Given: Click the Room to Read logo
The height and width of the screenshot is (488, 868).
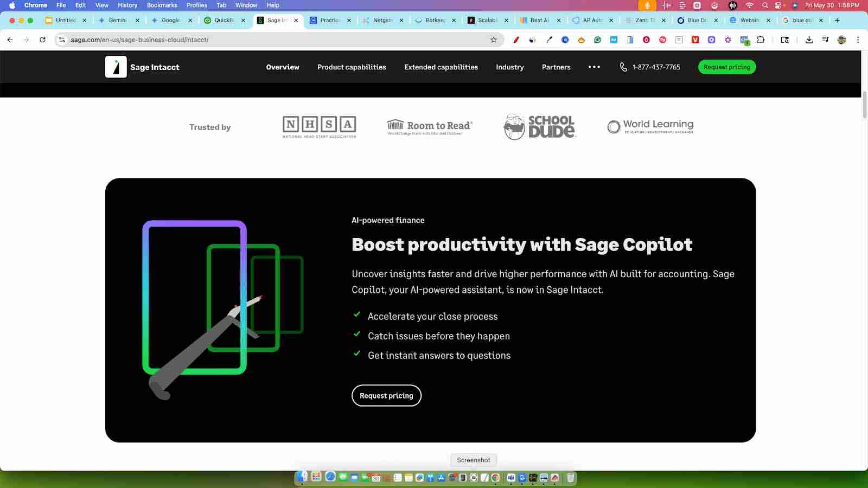Looking at the screenshot, I should [429, 127].
